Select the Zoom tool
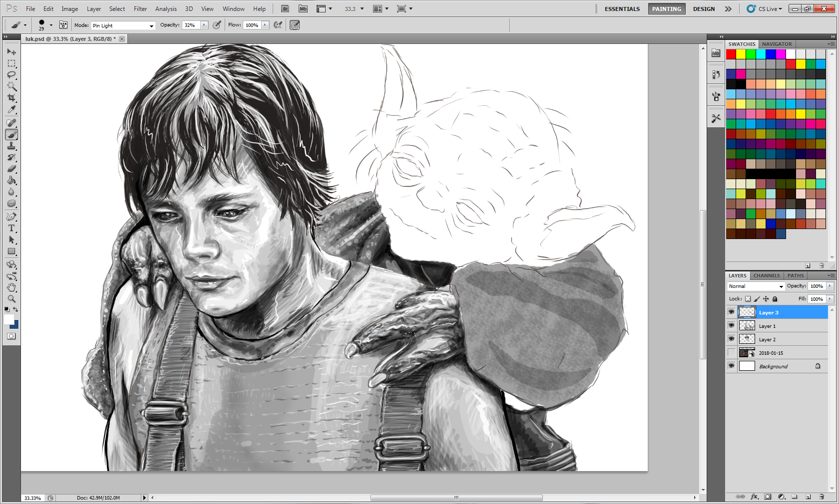 click(11, 299)
